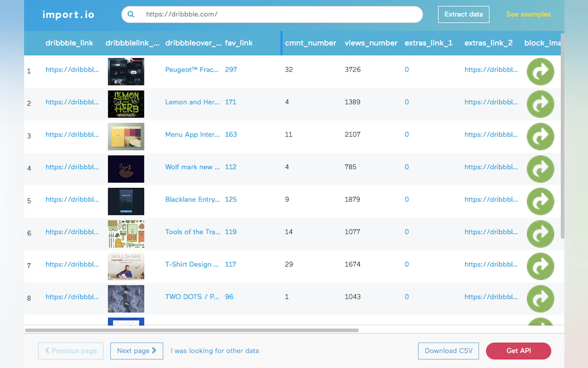588x368 pixels.
Task: Select the extras_link_1 column header
Action: 428,43
